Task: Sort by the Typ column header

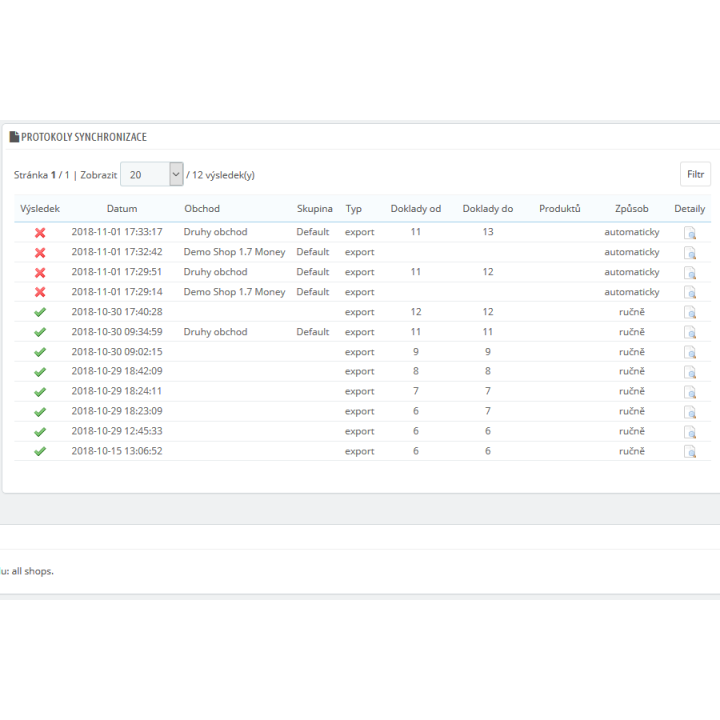Action: click(354, 209)
